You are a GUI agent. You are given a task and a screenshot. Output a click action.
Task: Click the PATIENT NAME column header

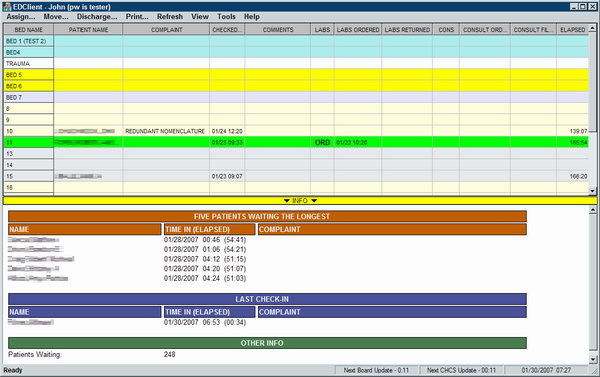(88, 29)
